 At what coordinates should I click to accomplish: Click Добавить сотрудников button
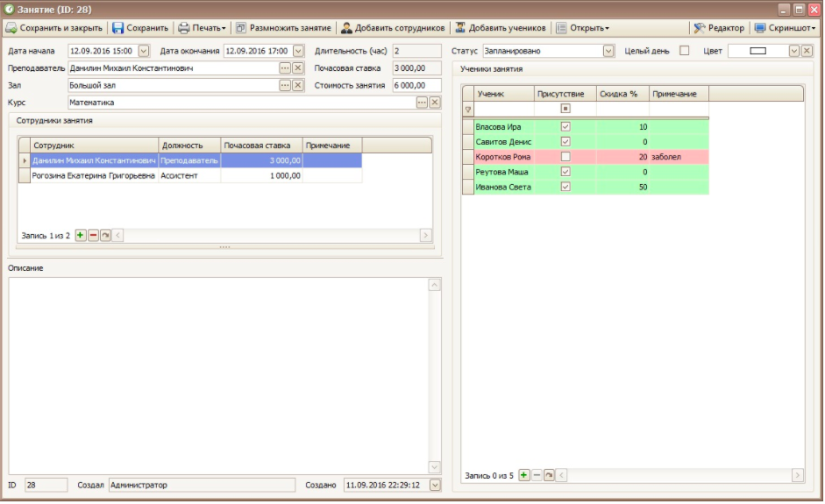coord(393,28)
